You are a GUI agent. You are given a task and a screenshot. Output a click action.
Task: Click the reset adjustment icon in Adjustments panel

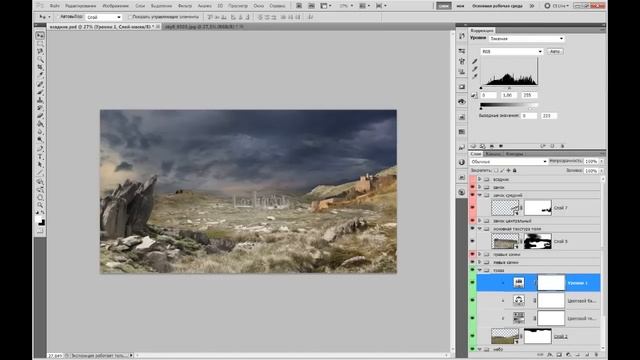(552, 146)
